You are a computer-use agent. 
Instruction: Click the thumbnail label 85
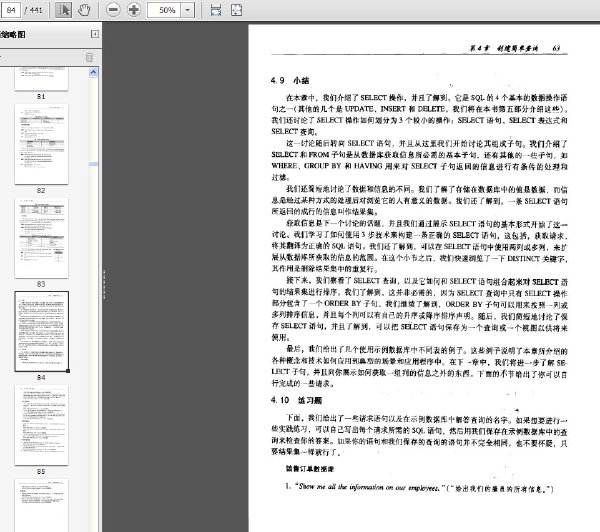click(x=41, y=472)
